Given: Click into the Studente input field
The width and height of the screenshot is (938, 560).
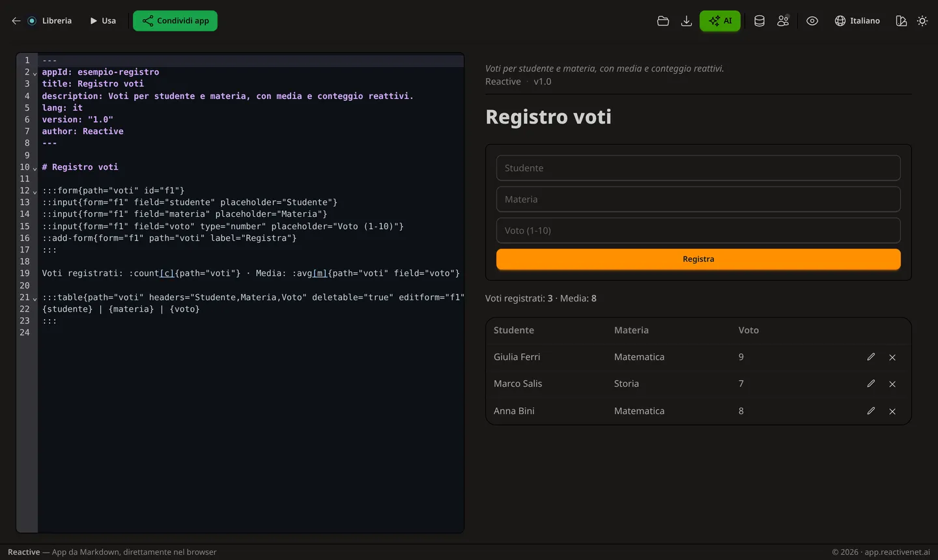Looking at the screenshot, I should 698,168.
